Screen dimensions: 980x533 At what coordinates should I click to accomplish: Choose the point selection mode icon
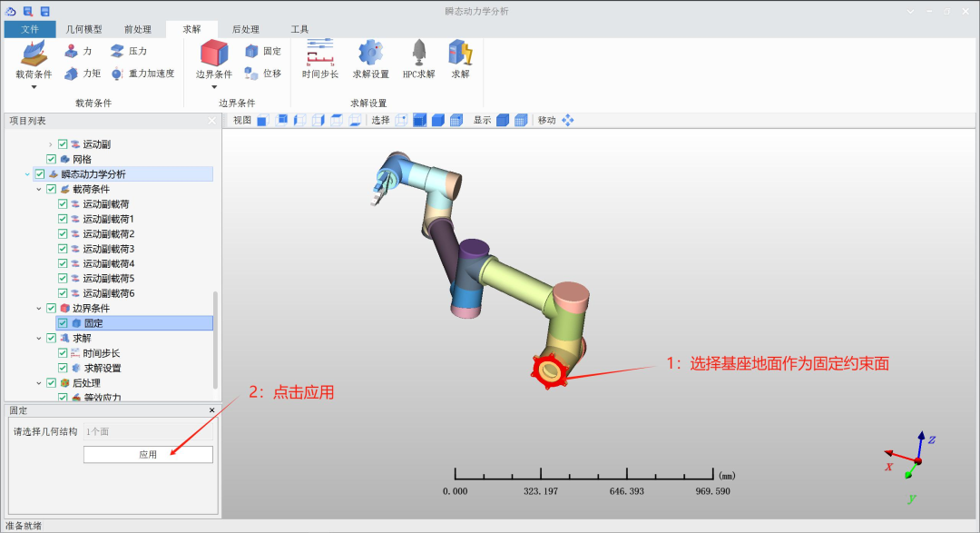click(401, 120)
